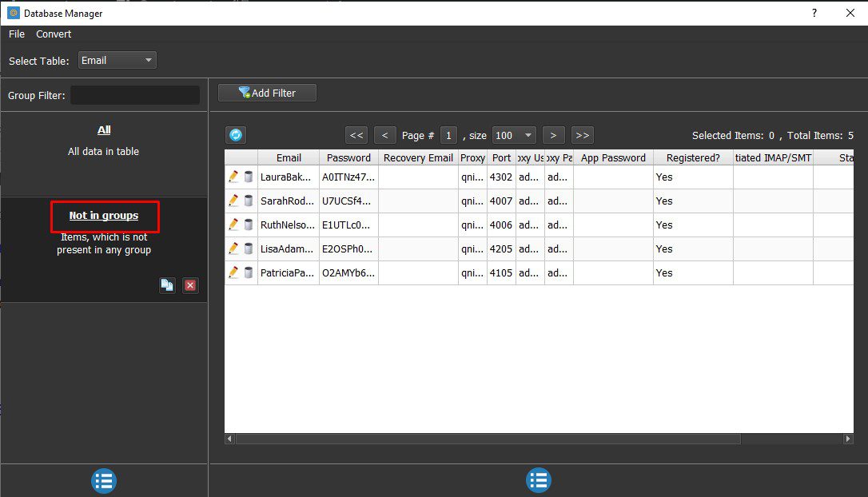Open the Select Table Email dropdown
Image resolution: width=868 pixels, height=497 pixels.
[117, 60]
